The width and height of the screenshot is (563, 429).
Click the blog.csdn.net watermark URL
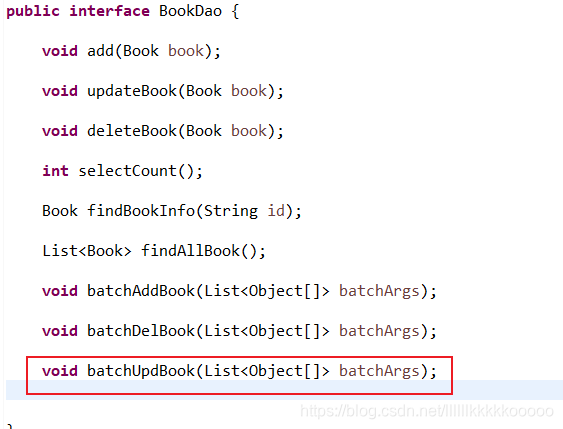(427, 411)
